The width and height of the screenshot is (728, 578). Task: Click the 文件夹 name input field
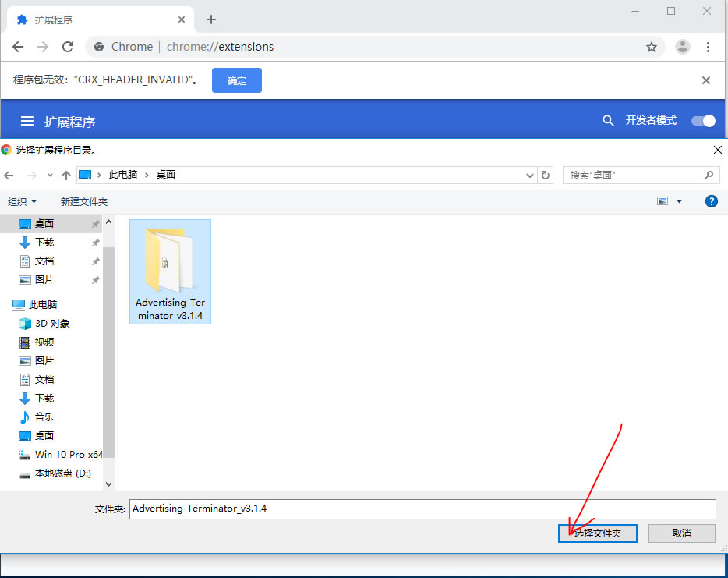pos(422,509)
